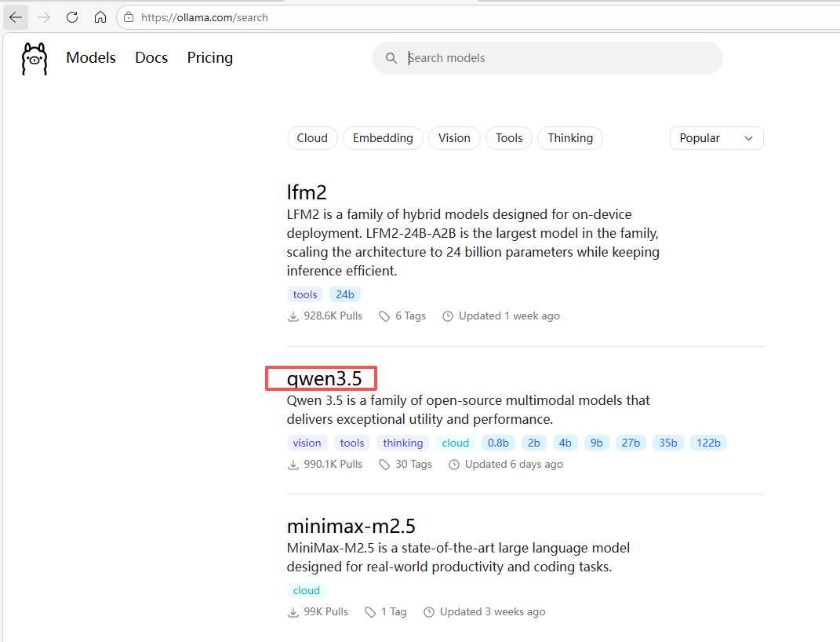
Task: Click lfm2 pulls download icon
Action: click(293, 316)
